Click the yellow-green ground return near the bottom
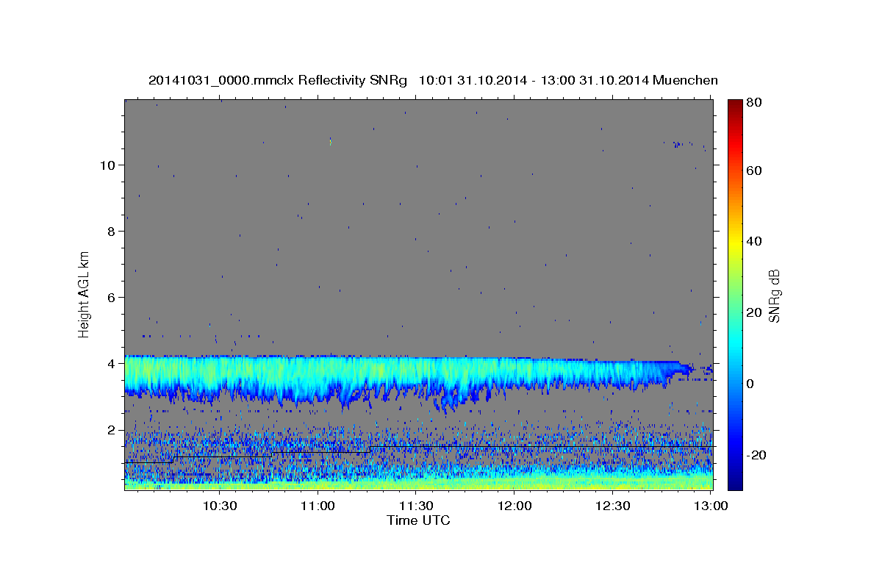 (419, 483)
